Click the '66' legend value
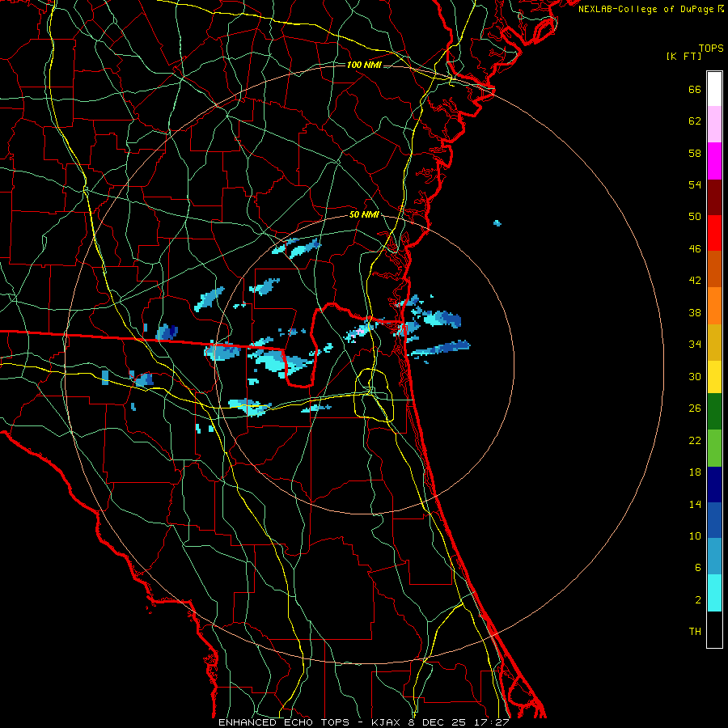This screenshot has width=728, height=728. tap(695, 90)
